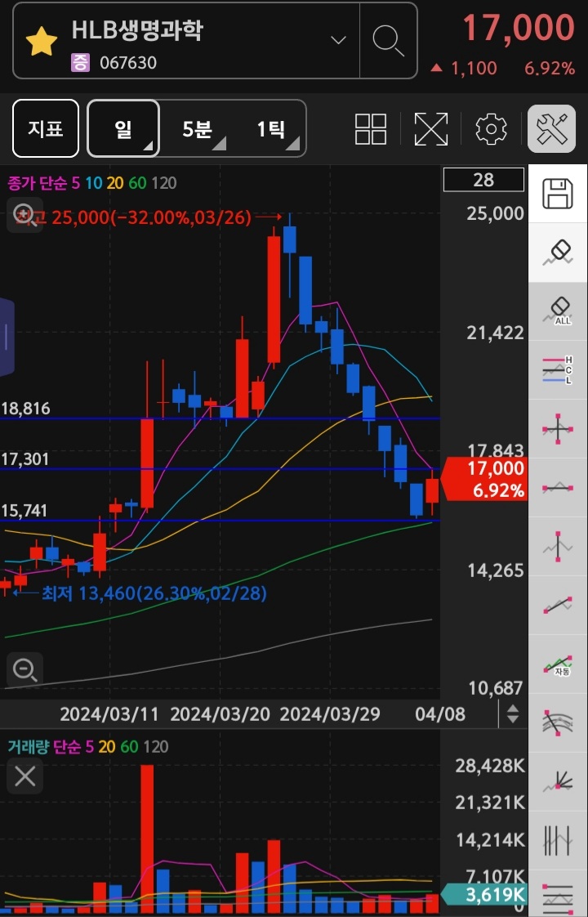This screenshot has width=588, height=917.
Task: Select the 1틱 tick chart tab
Action: tap(270, 128)
